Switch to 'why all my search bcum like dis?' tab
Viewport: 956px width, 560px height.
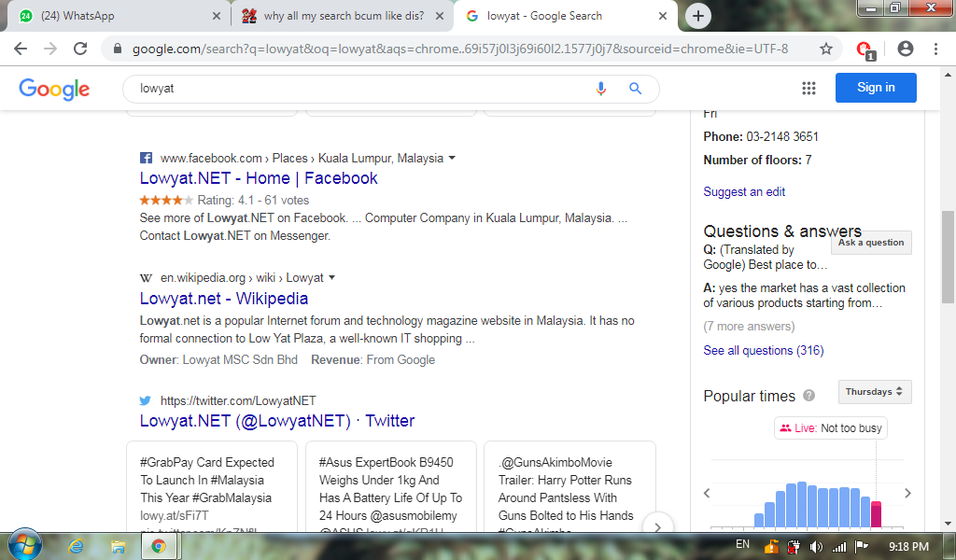342,16
